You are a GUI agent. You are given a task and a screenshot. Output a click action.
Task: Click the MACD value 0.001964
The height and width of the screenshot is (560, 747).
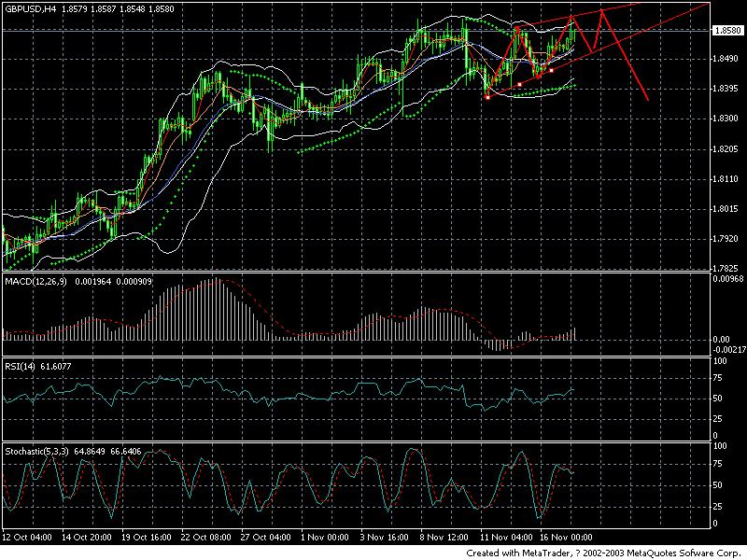[92, 282]
